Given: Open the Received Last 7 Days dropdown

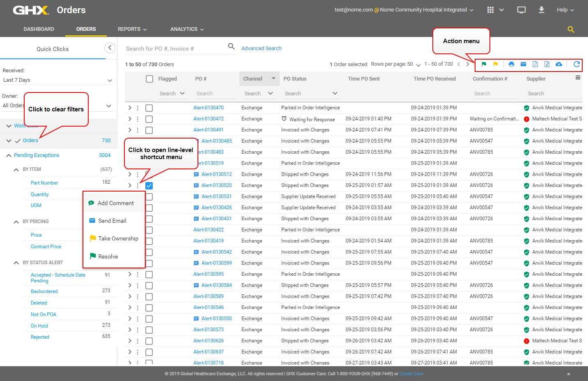Looking at the screenshot, I should coord(57,80).
